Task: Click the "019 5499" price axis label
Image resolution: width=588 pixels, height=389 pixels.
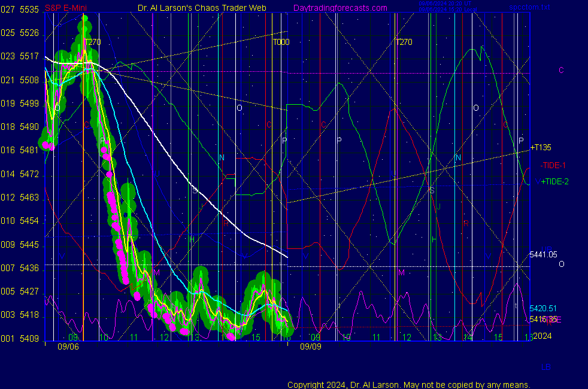Action: [x=20, y=104]
